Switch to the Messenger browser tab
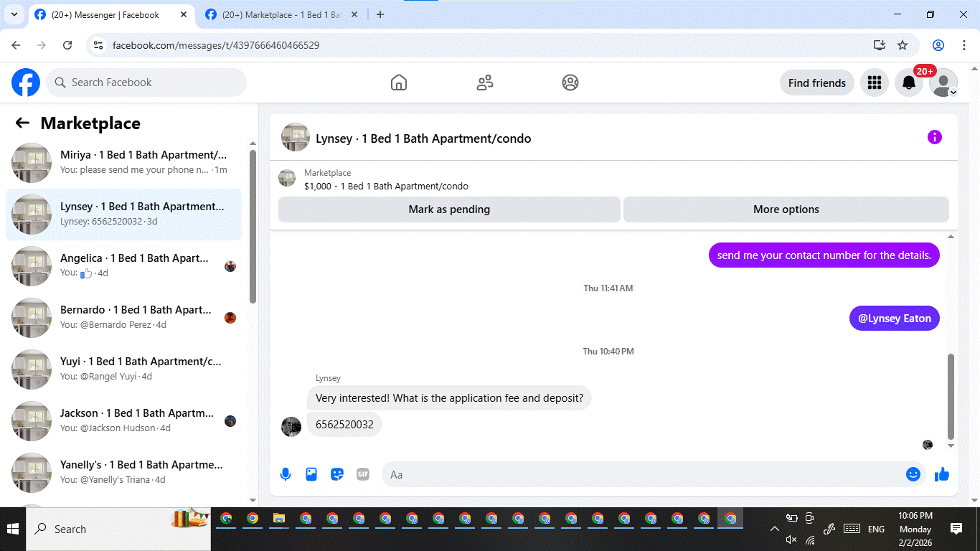Viewport: 980px width, 551px height. point(113,15)
